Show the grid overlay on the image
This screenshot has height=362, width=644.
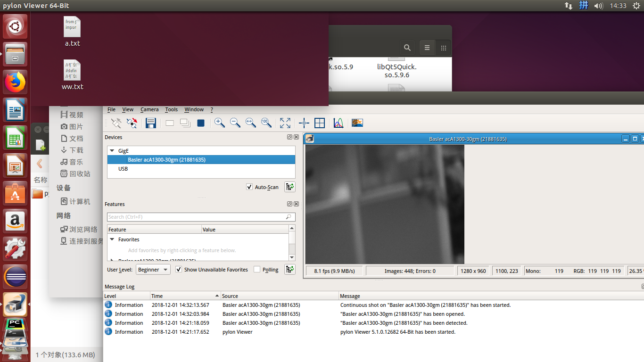click(320, 123)
